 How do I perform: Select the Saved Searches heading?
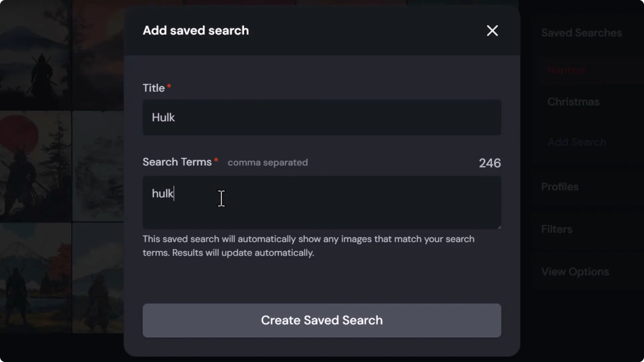(x=581, y=33)
